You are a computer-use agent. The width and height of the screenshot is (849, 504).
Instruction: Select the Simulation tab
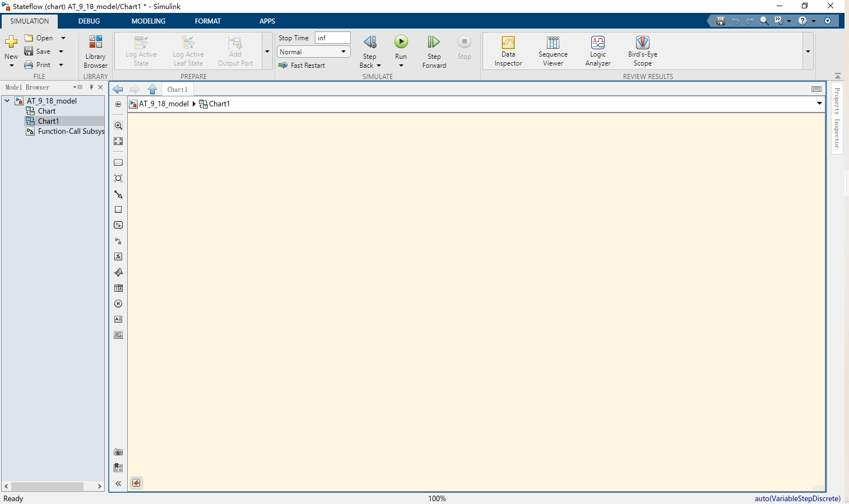[30, 21]
